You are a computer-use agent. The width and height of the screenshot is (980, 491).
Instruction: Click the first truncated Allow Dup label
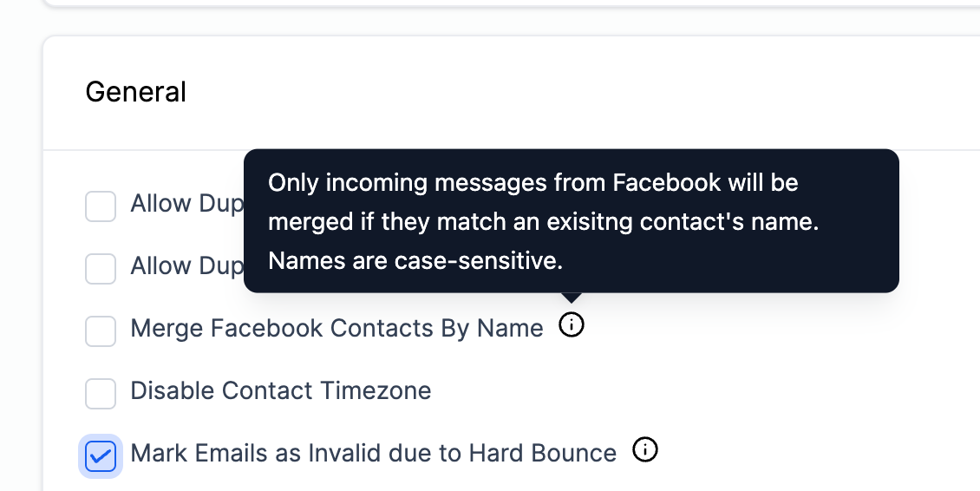pos(186,204)
